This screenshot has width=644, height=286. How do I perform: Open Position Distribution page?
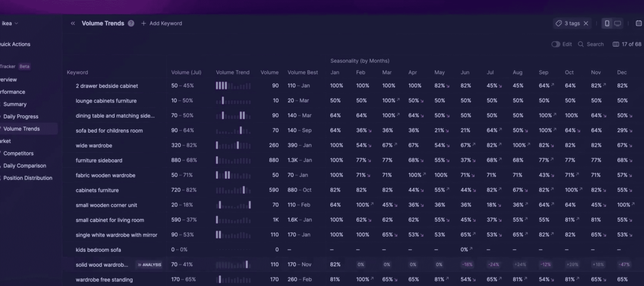click(x=28, y=178)
